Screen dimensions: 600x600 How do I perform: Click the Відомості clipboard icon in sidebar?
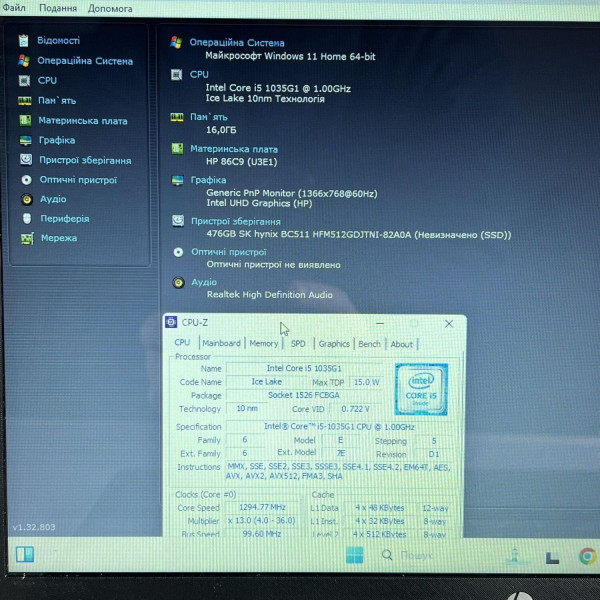(24, 41)
